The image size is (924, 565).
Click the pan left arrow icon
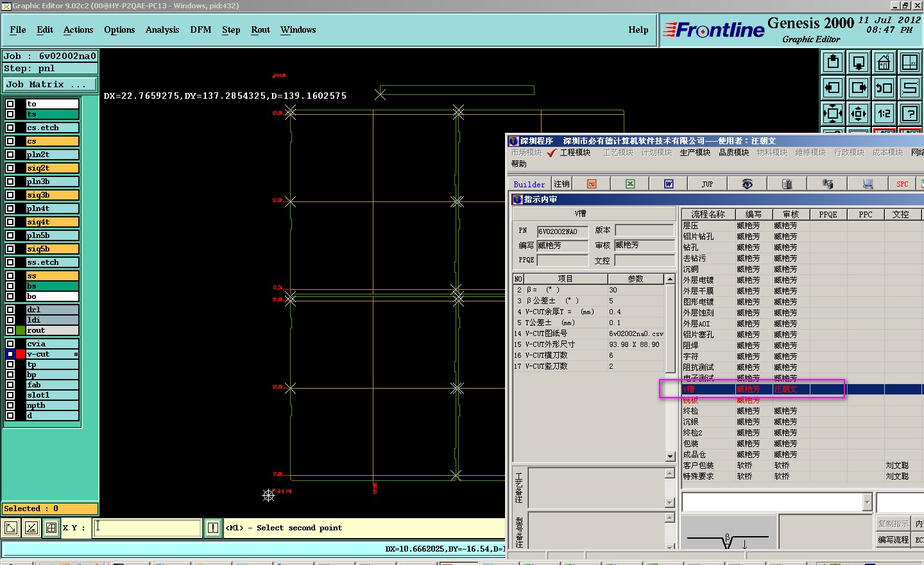point(833,88)
